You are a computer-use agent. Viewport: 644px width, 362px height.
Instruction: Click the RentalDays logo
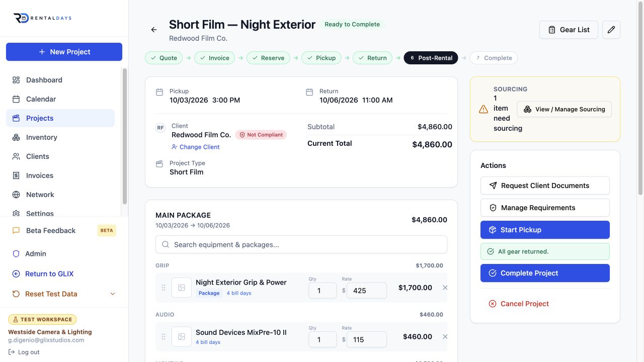pos(42,18)
